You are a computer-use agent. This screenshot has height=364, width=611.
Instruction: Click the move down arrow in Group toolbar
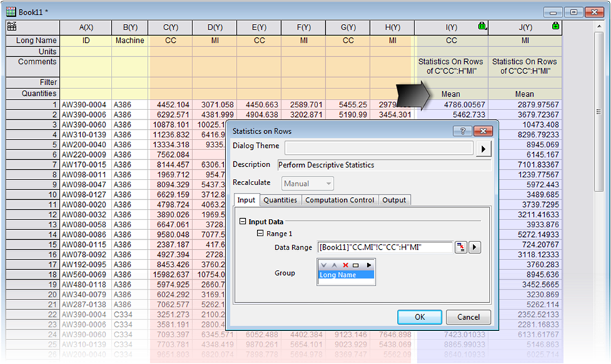tap(324, 265)
